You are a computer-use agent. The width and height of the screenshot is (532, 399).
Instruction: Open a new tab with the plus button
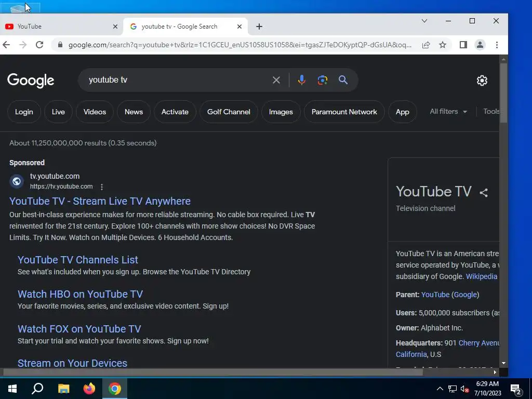pos(259,26)
